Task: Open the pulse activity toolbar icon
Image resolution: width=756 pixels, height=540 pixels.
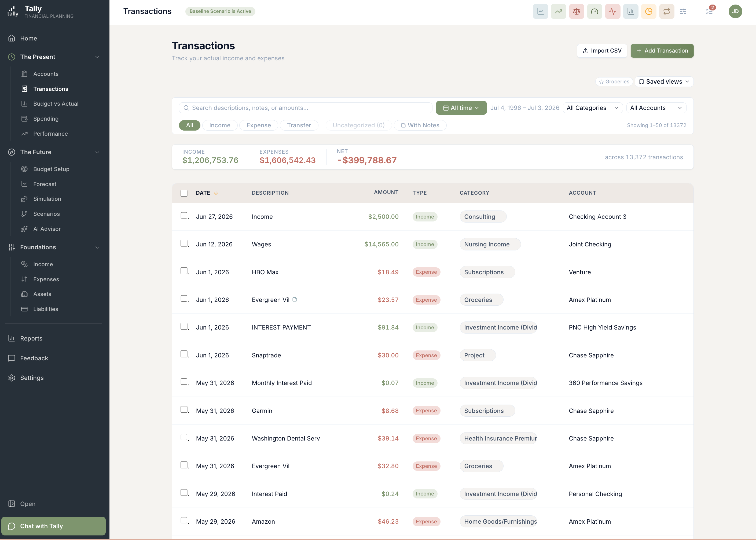Action: pyautogui.click(x=613, y=11)
